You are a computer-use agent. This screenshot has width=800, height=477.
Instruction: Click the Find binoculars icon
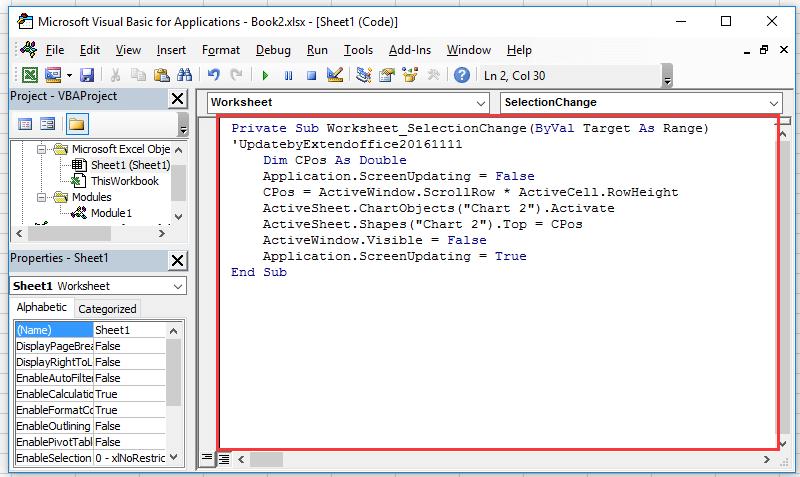click(184, 76)
